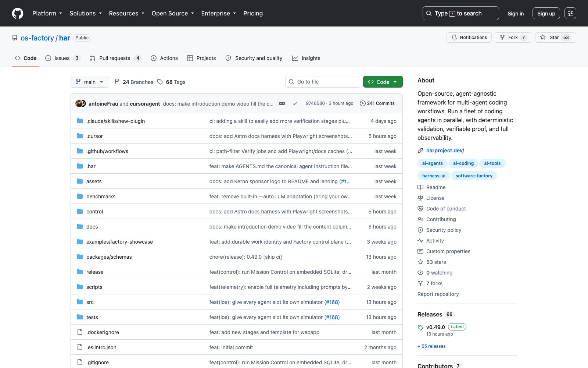Viewport: 588px width, 368px height.
Task: Open the benchmarks folder
Action: click(101, 197)
